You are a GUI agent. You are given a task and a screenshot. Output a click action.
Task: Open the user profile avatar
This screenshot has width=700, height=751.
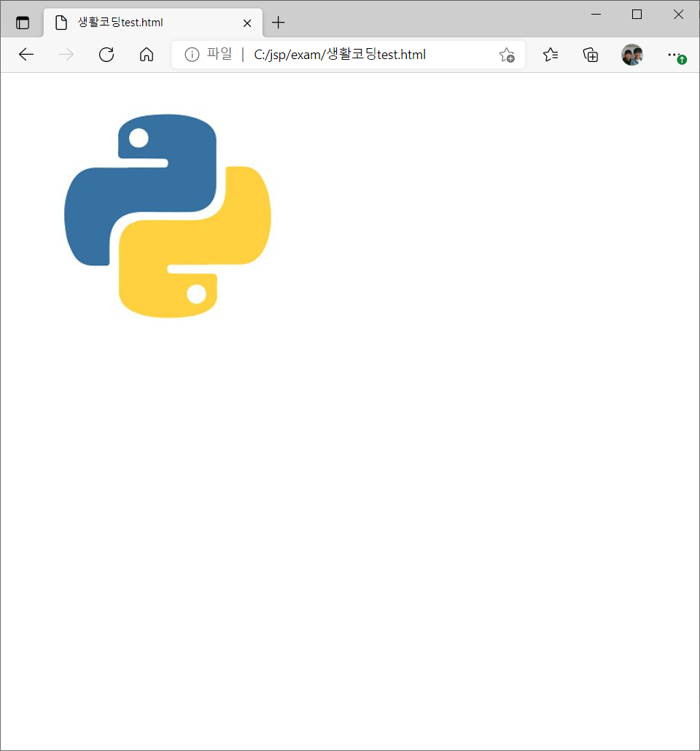click(632, 55)
